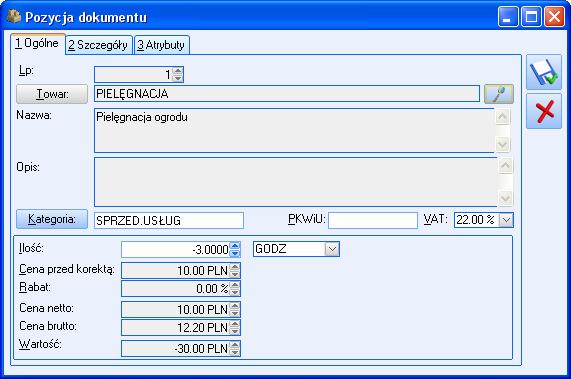
Task: Click the Cena przed korektą field
Action: point(176,271)
